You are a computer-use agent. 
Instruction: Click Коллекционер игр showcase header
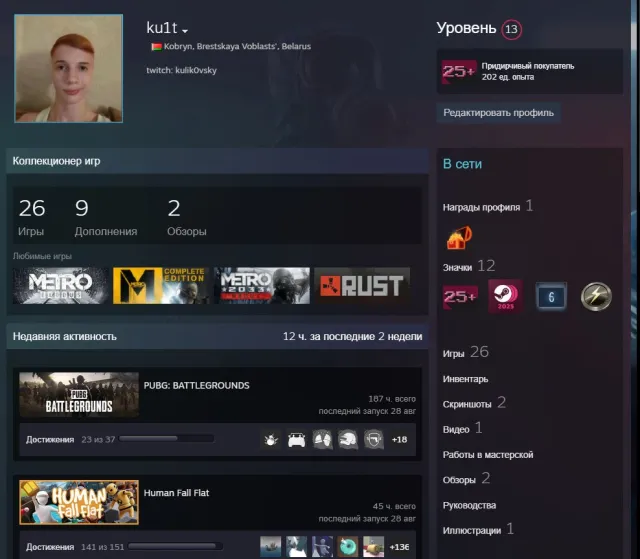coord(217,161)
